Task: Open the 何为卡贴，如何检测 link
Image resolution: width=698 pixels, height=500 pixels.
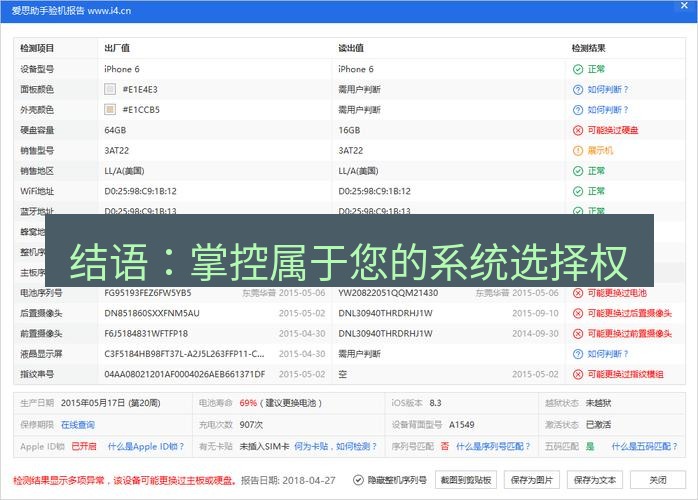Action: (336, 446)
